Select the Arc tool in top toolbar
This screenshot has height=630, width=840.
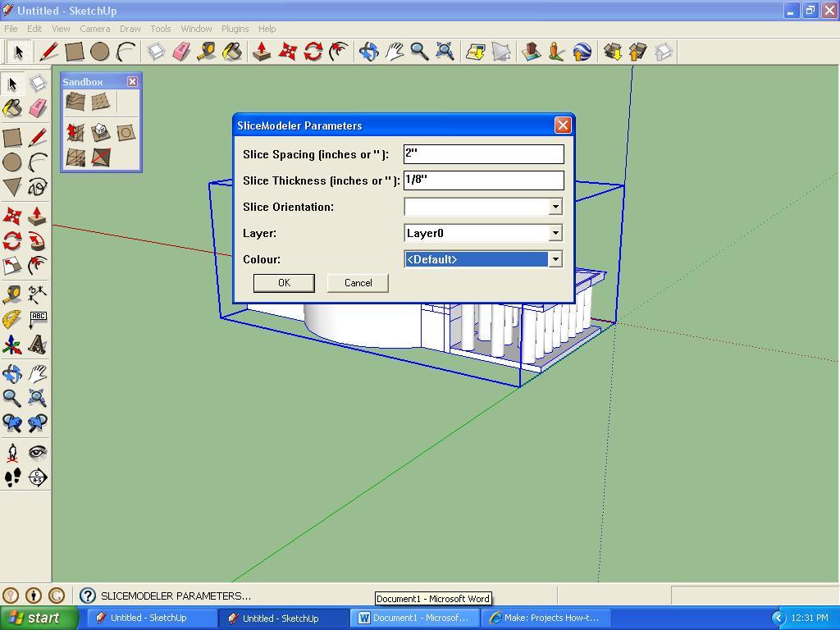126,52
